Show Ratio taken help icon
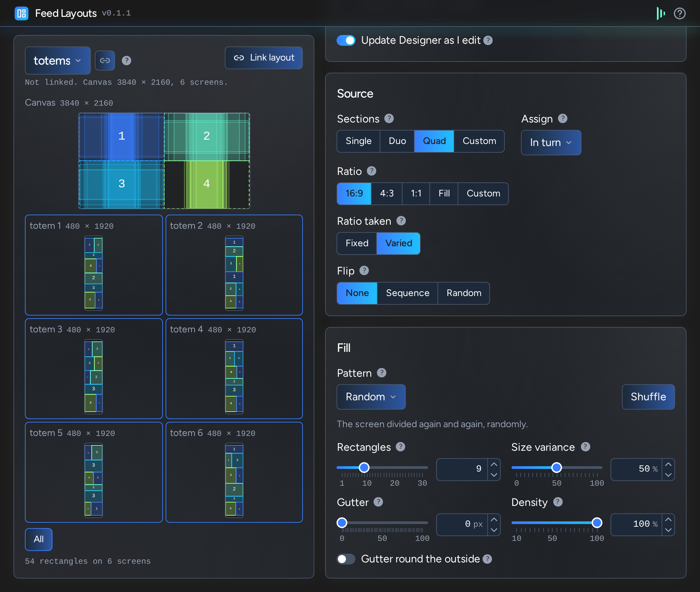 click(401, 221)
